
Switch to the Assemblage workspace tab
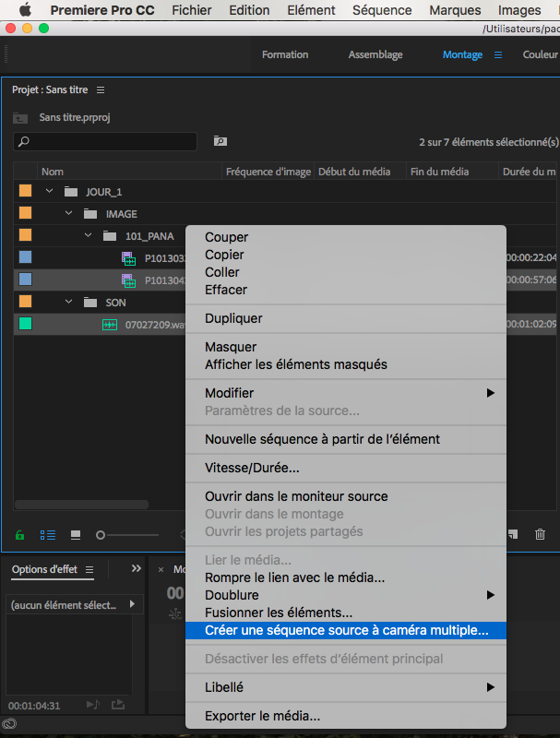(375, 54)
